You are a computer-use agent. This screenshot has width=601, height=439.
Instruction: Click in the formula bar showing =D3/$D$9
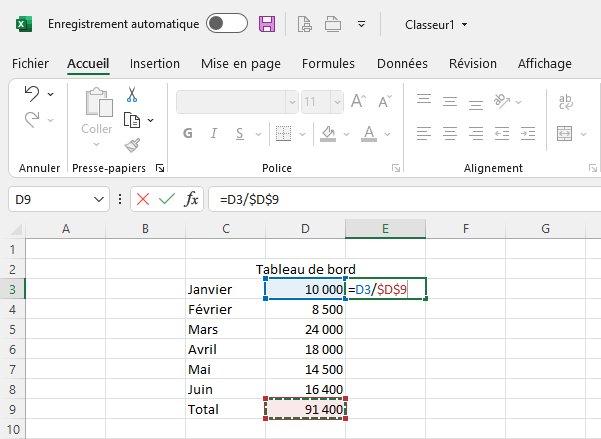coord(404,199)
